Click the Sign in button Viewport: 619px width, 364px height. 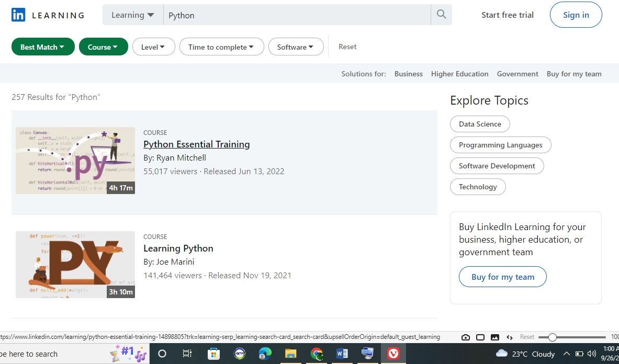(x=576, y=15)
